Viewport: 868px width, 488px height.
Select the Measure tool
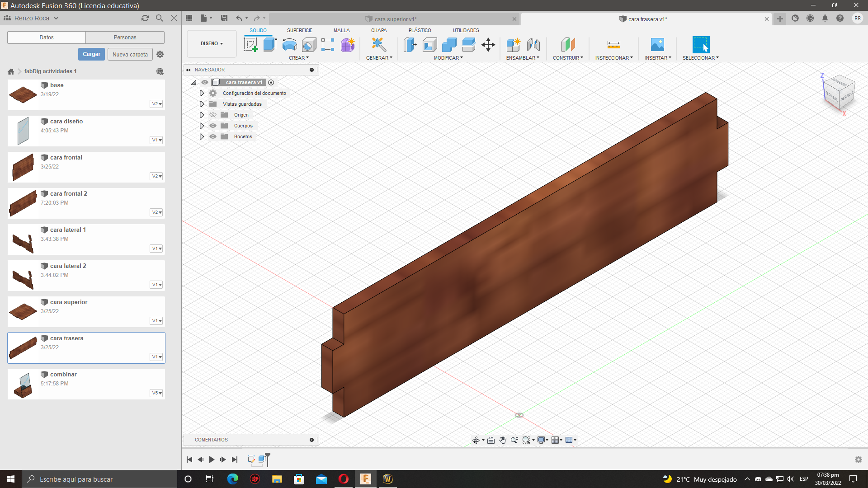[614, 45]
